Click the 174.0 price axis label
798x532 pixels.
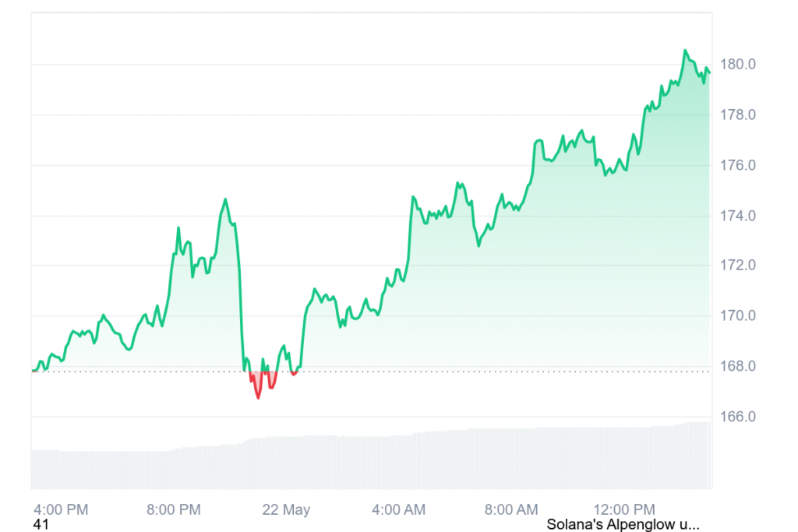click(x=740, y=216)
